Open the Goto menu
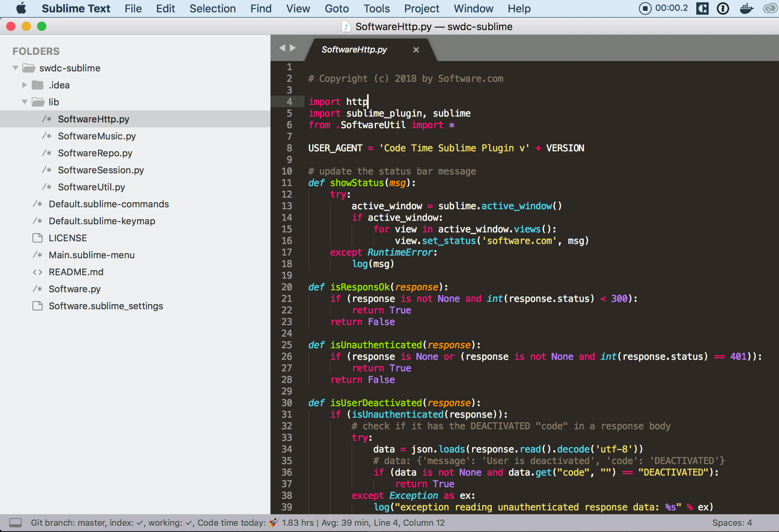 click(x=336, y=8)
